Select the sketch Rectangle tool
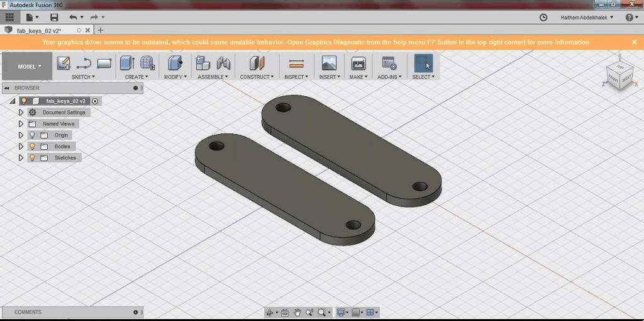 tap(104, 64)
